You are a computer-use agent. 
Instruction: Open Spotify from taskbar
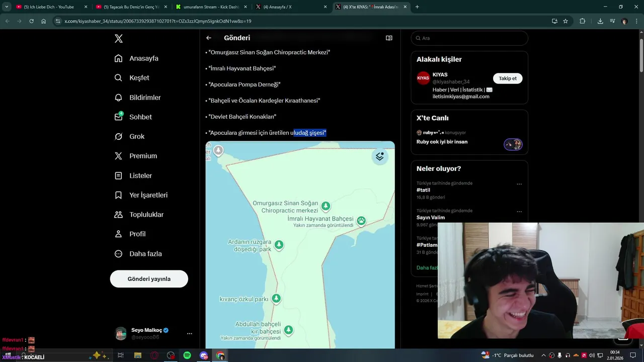click(x=187, y=355)
